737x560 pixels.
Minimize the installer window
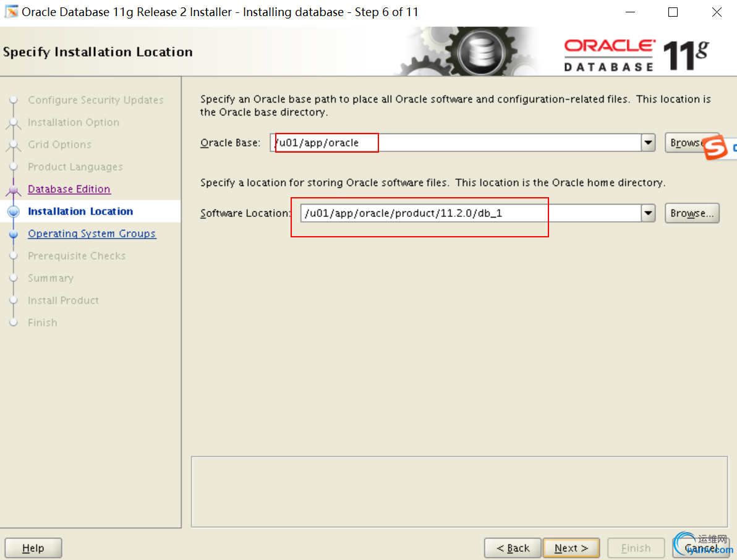630,12
